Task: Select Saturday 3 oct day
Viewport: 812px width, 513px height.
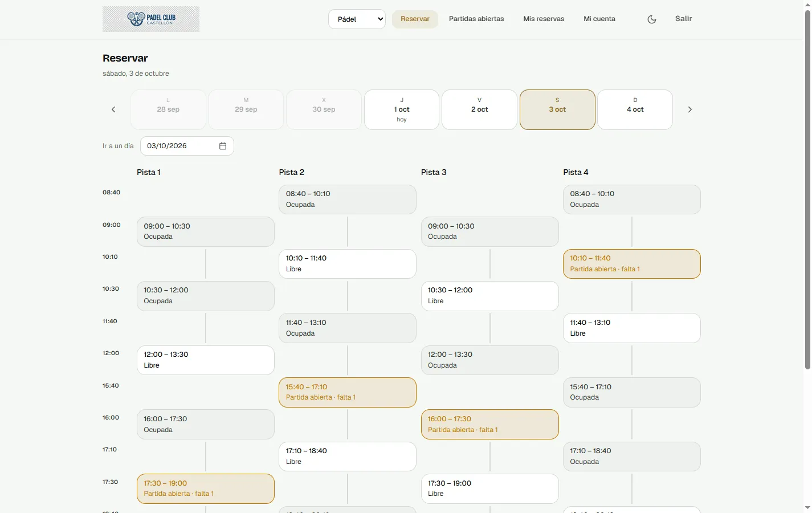Action: coord(557,109)
